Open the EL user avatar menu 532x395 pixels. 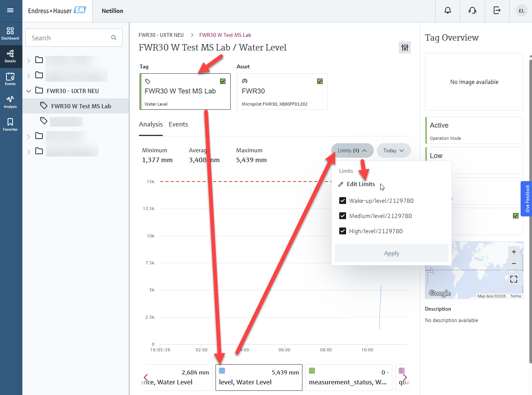coord(521,11)
